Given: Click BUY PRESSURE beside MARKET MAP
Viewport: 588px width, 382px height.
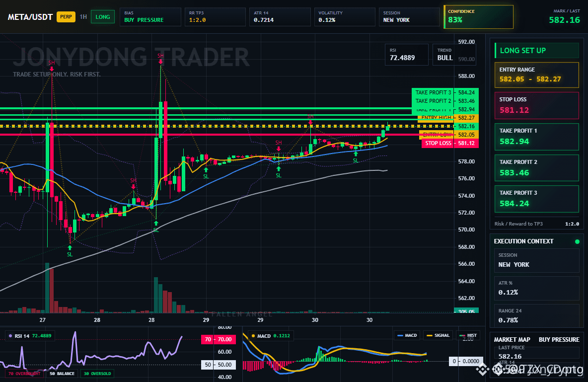Looking at the screenshot, I should (x=559, y=340).
